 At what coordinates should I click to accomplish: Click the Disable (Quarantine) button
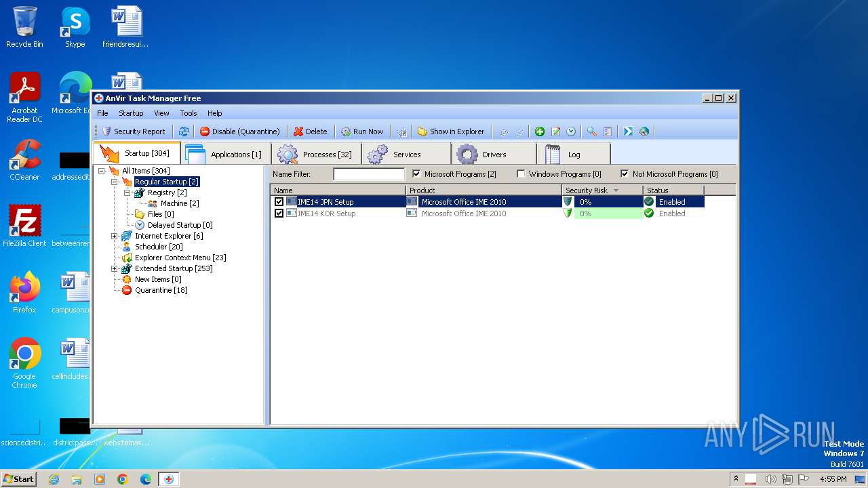click(240, 131)
